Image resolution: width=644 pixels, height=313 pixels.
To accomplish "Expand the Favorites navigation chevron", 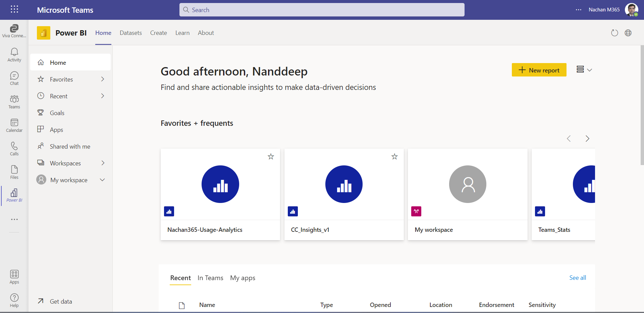I will pyautogui.click(x=103, y=79).
